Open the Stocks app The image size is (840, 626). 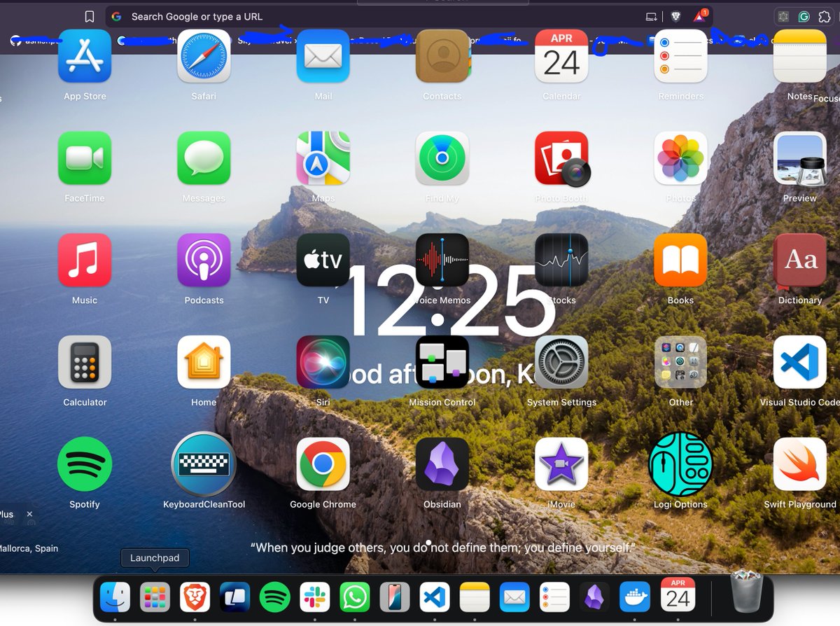(x=561, y=260)
